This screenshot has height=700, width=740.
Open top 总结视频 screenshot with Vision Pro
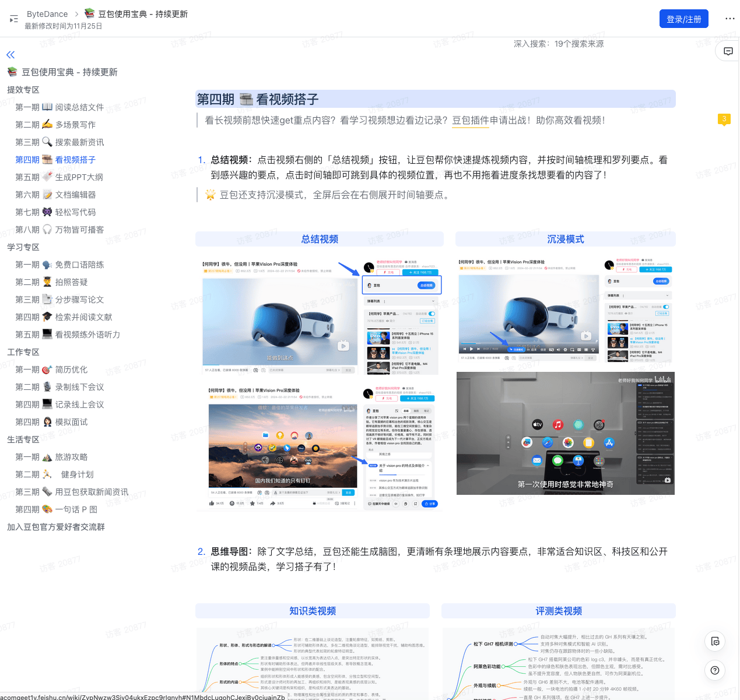coord(320,317)
